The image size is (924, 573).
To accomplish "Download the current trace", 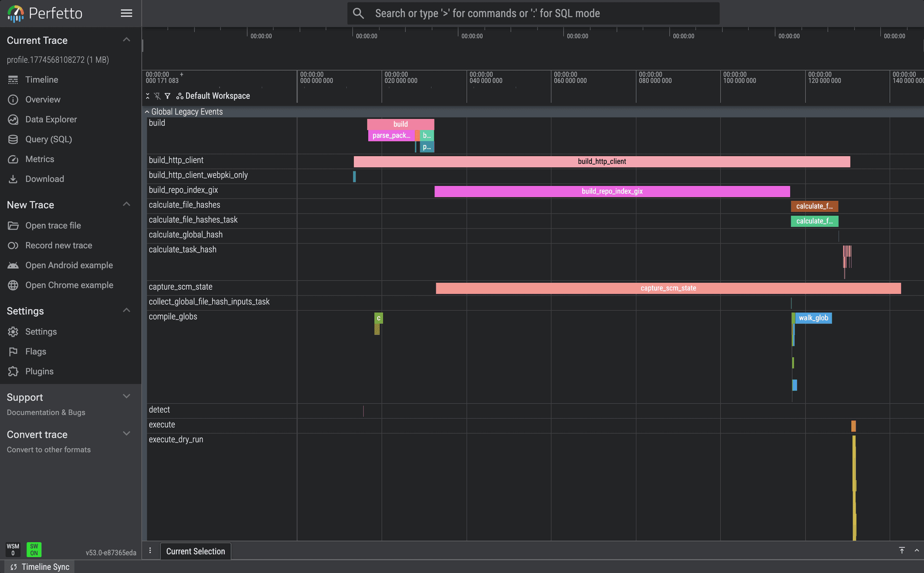I will click(x=44, y=179).
